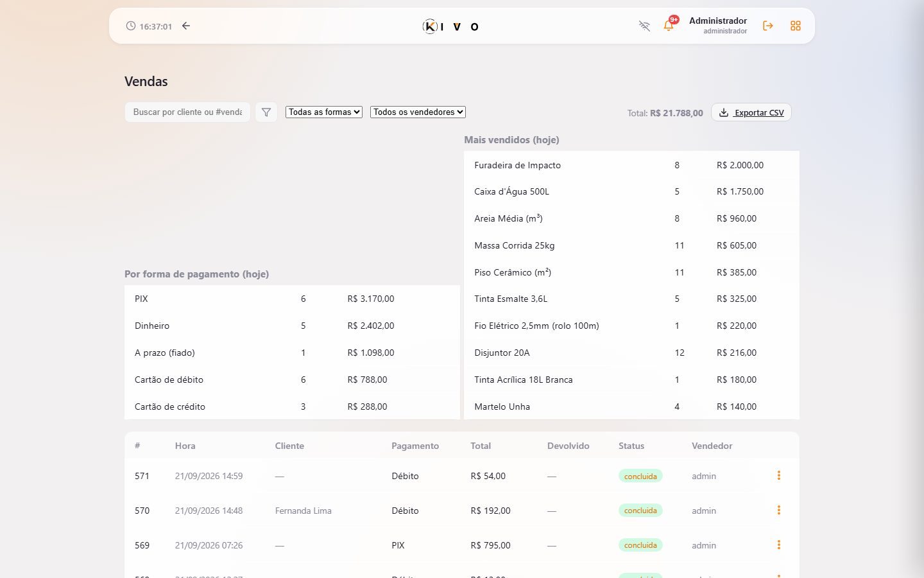Screen dimensions: 924x578
Task: Click Caixa d'Água 500L product
Action: [x=511, y=191]
